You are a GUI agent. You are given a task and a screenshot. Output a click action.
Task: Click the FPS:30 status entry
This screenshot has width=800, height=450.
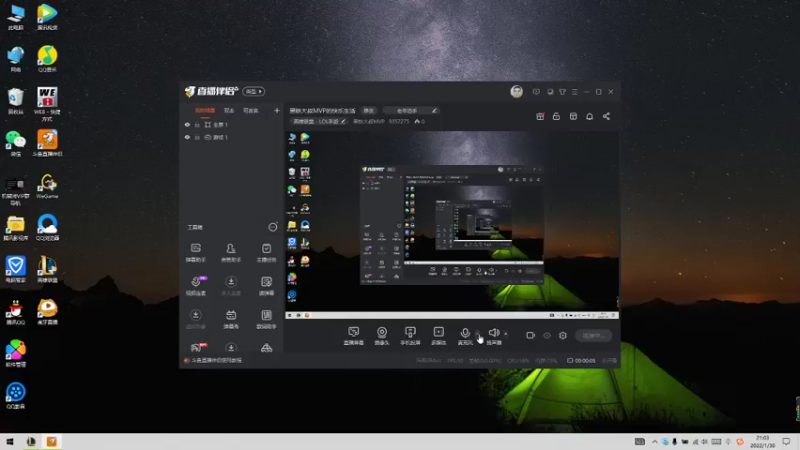coord(455,361)
